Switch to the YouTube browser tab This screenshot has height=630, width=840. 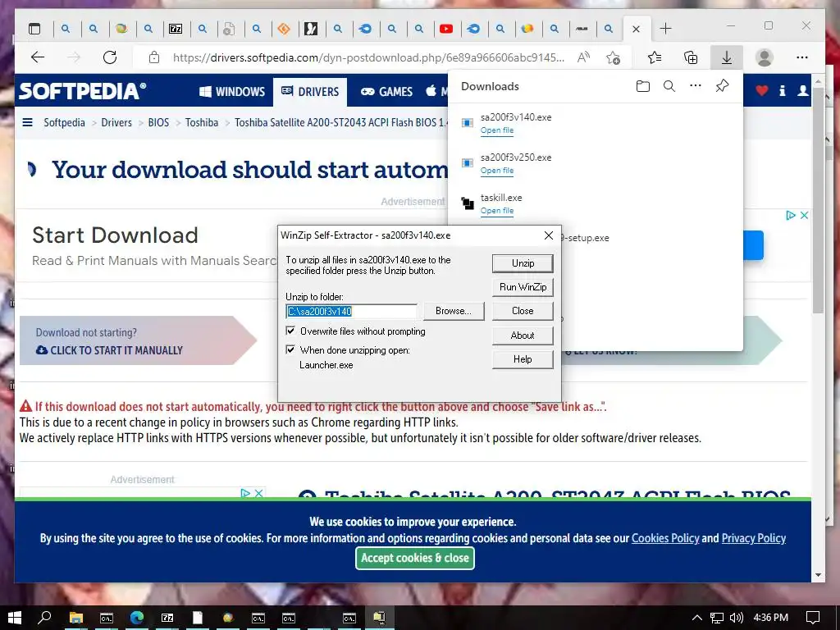tap(446, 29)
